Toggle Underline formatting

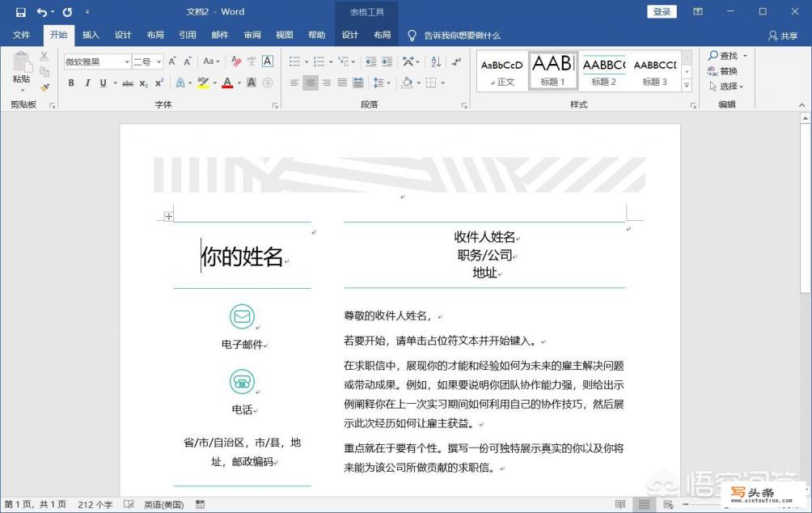(x=103, y=83)
